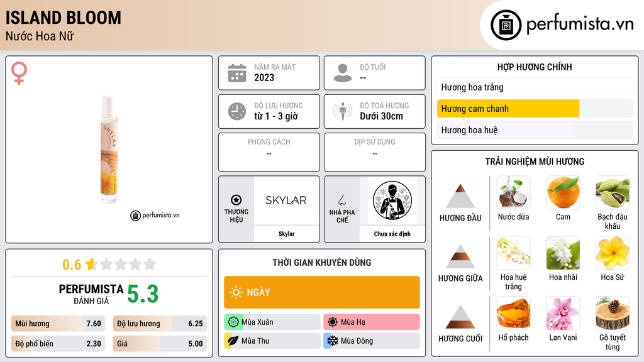Select the pink Mùa Hạ season bar
The height and width of the screenshot is (362, 644).
point(372,322)
